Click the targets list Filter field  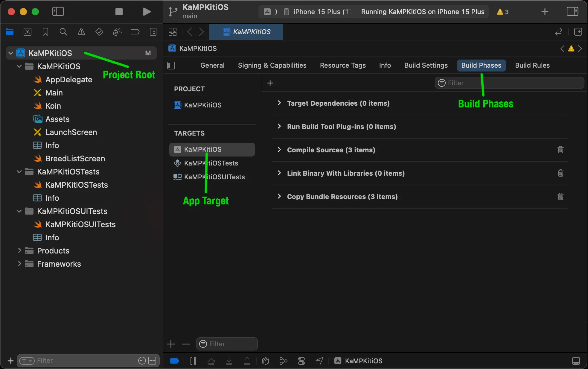click(x=227, y=344)
